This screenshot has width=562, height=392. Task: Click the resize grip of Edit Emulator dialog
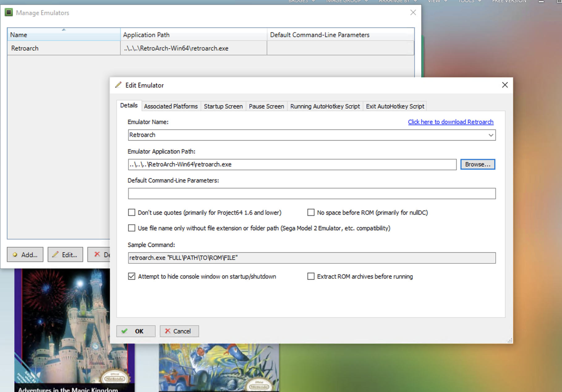[509, 340]
